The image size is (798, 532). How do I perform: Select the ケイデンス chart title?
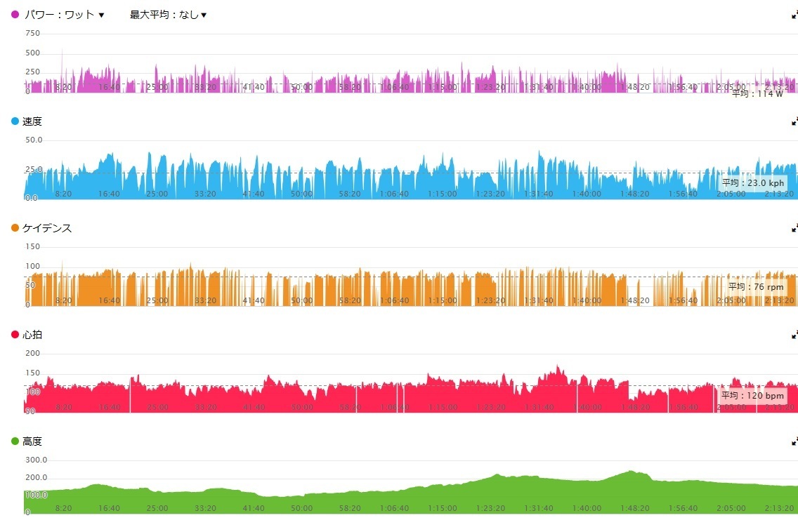pyautogui.click(x=47, y=228)
